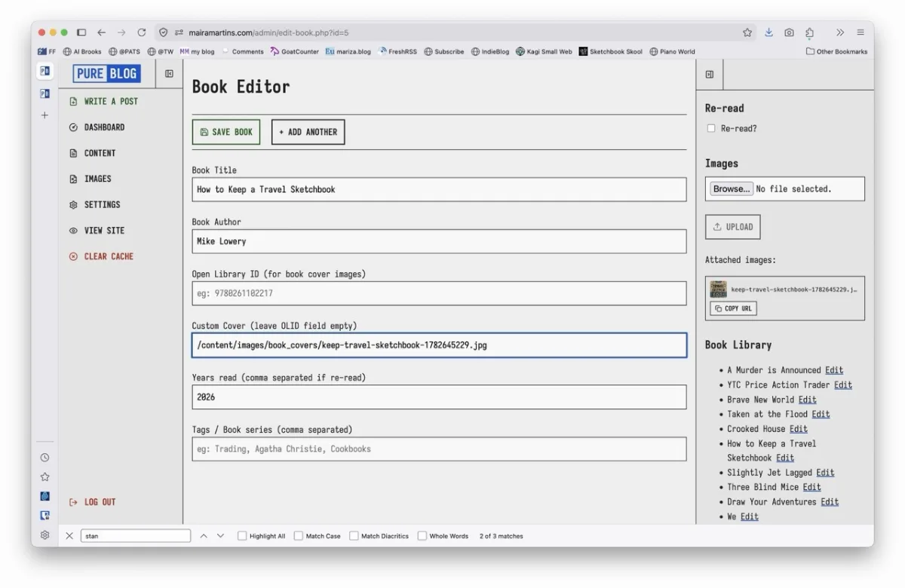
Task: Collapse the left admin sidebar toggle icon
Action: click(x=169, y=74)
